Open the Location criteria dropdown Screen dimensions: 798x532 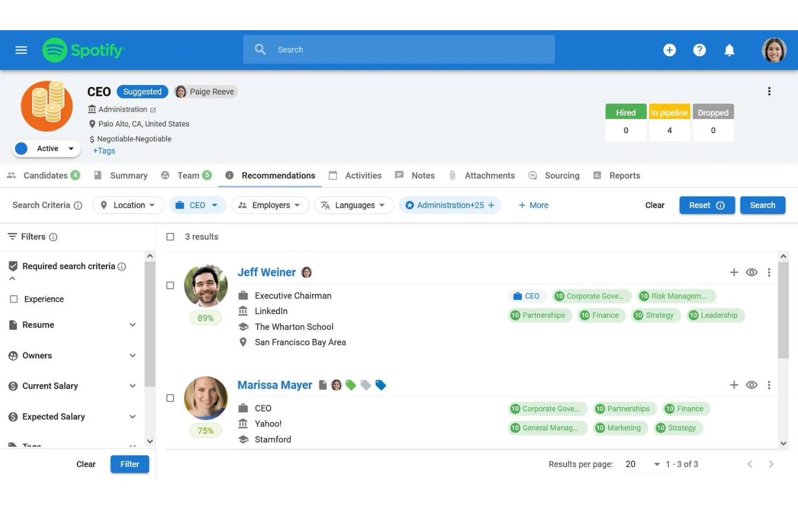(128, 205)
